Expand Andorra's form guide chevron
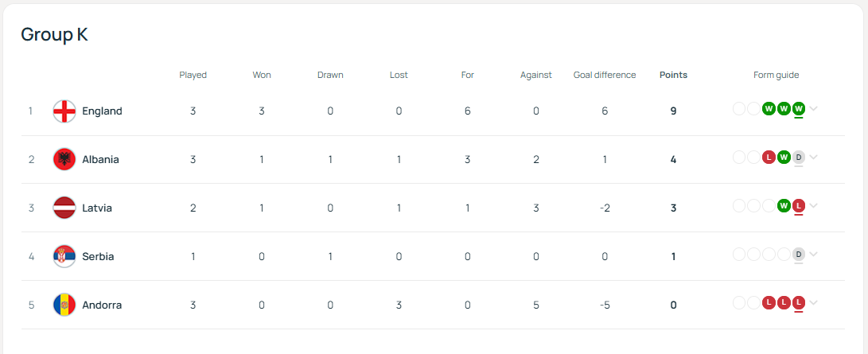 813,302
